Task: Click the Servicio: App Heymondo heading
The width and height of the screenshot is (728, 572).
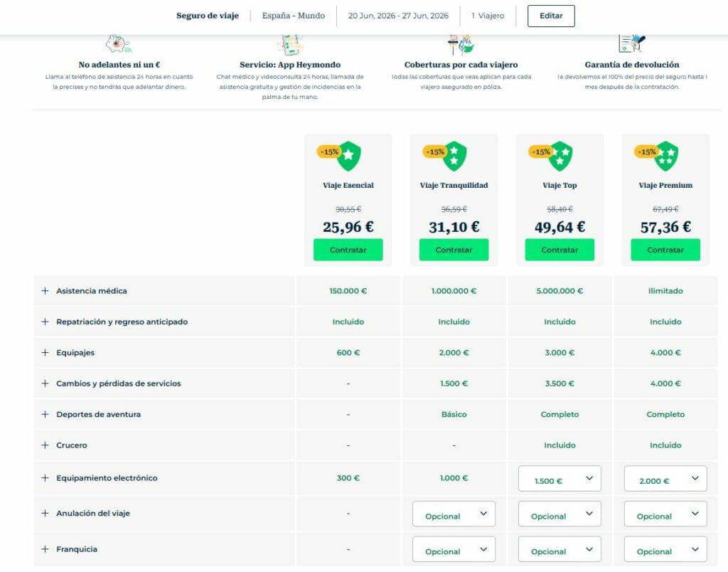Action: (x=290, y=65)
